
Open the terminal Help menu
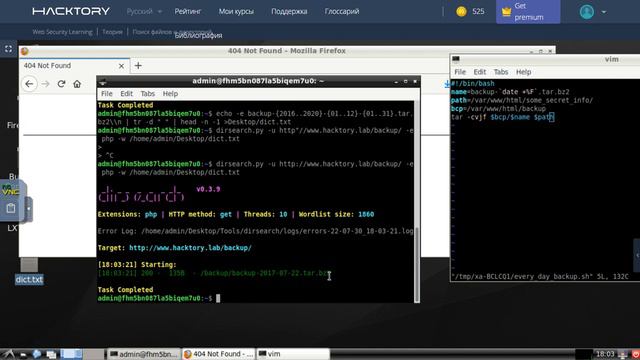170,93
